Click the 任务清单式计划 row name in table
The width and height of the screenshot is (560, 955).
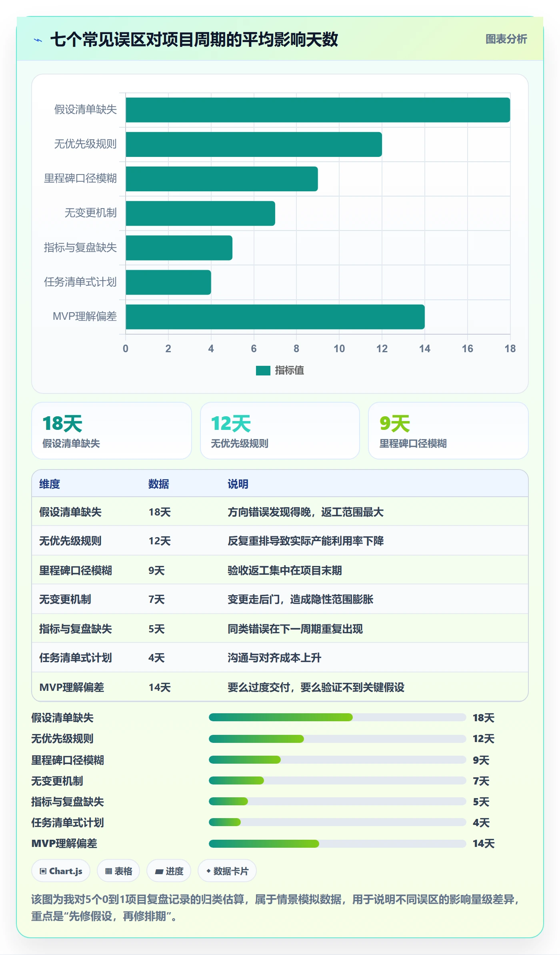point(76,658)
